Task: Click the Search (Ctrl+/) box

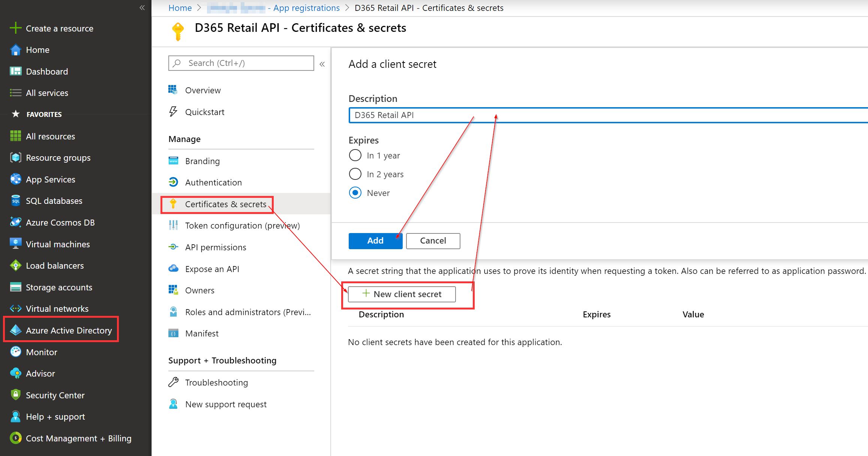Action: [x=241, y=63]
